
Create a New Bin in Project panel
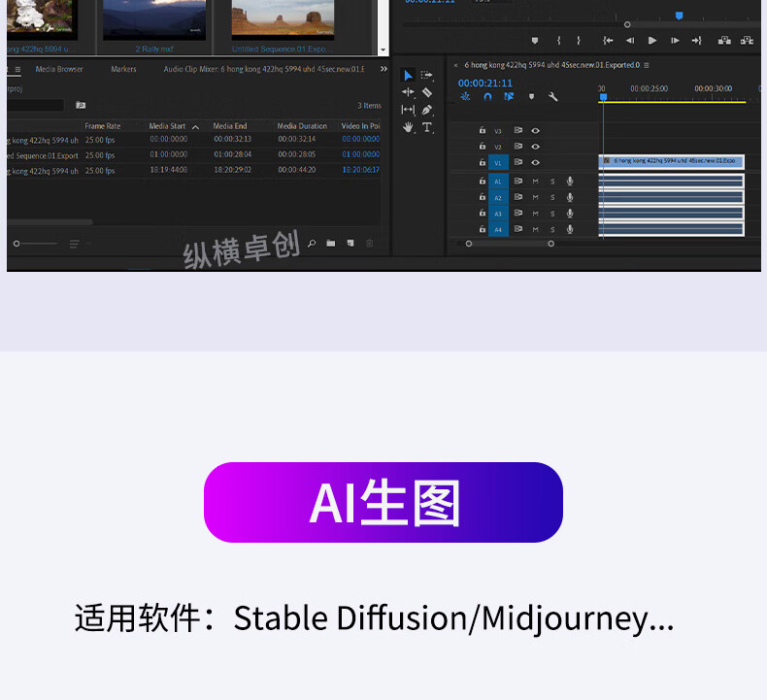331,243
